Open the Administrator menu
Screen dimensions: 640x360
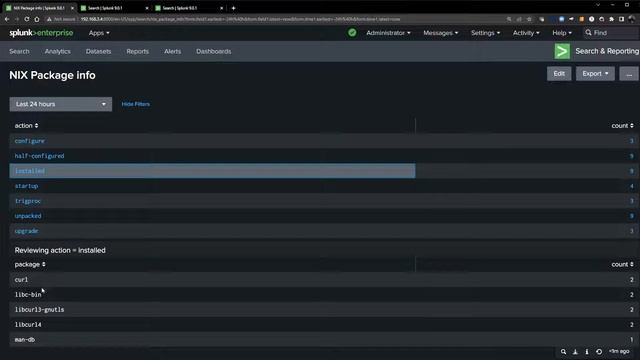pyautogui.click(x=388, y=33)
